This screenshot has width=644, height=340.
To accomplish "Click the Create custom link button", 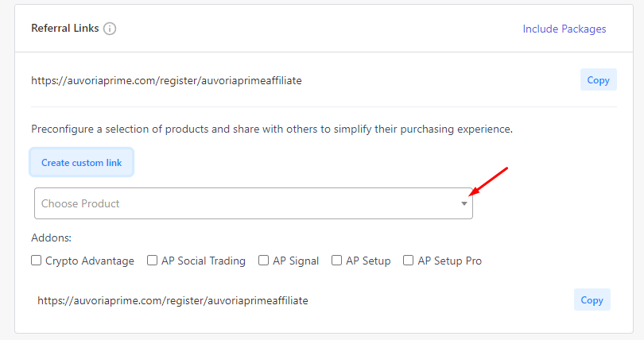I will coord(81,162).
